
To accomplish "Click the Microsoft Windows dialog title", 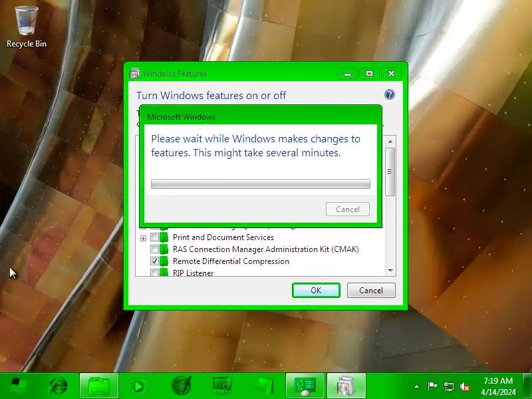I will pos(181,117).
